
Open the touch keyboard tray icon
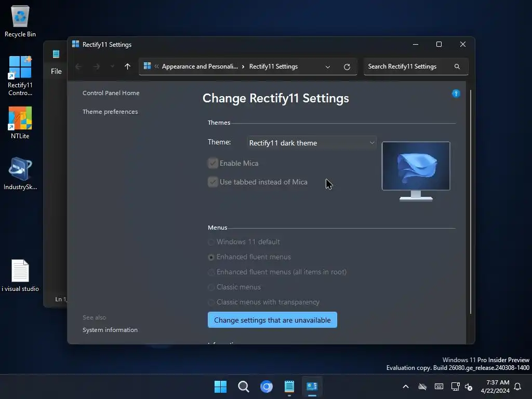pyautogui.click(x=438, y=387)
